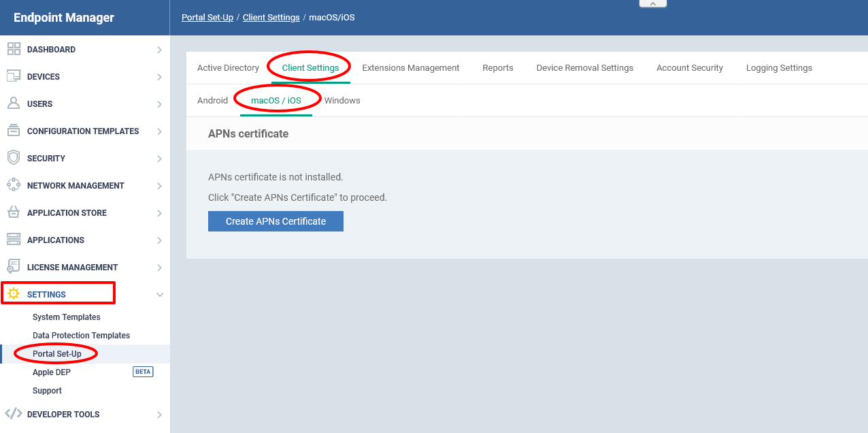Click the Applications stack icon
Image resolution: width=868 pixels, height=433 pixels.
click(14, 240)
